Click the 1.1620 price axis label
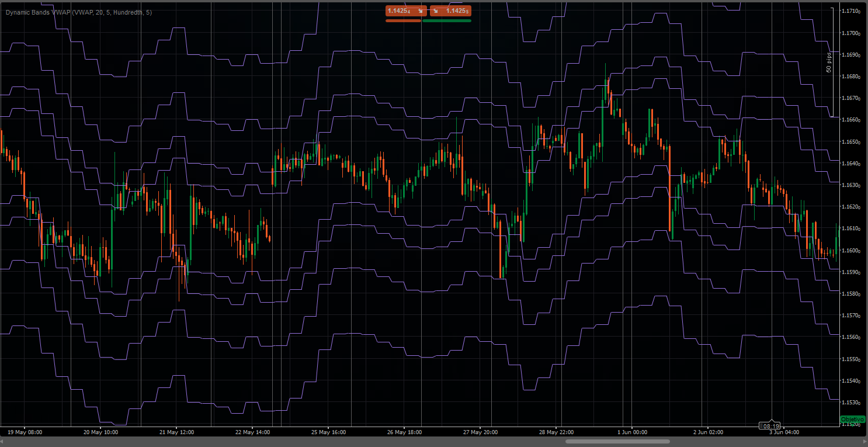 [851, 207]
